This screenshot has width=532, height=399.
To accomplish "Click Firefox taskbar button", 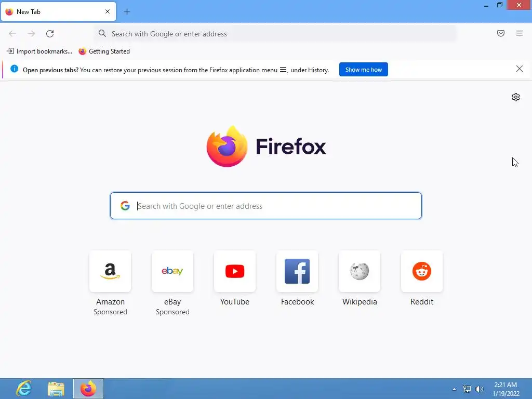I will click(x=88, y=389).
